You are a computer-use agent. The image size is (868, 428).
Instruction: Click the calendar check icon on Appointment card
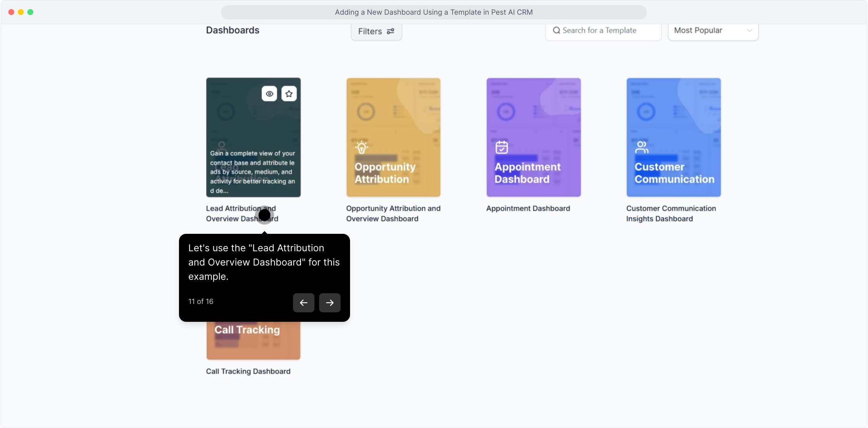[502, 147]
